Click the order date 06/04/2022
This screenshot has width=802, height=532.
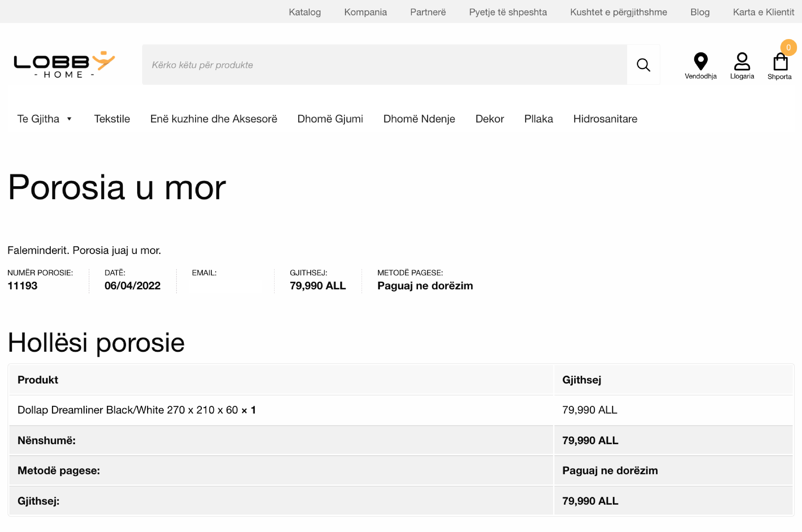click(132, 286)
